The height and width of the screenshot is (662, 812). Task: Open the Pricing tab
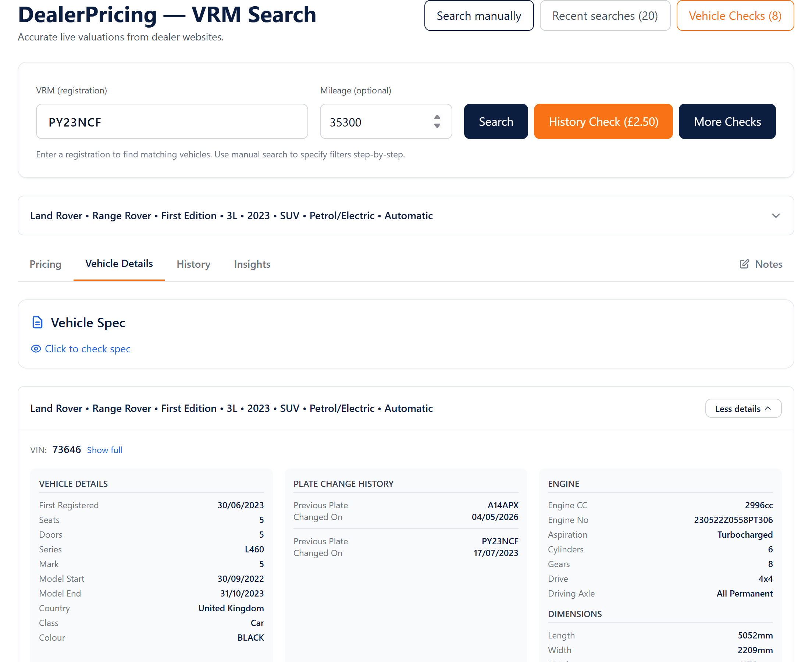tap(45, 264)
